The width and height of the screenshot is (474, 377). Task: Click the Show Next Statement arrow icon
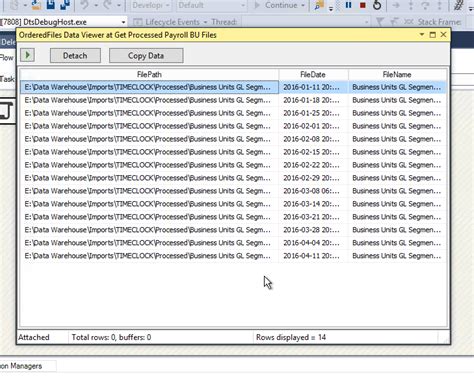(396, 5)
